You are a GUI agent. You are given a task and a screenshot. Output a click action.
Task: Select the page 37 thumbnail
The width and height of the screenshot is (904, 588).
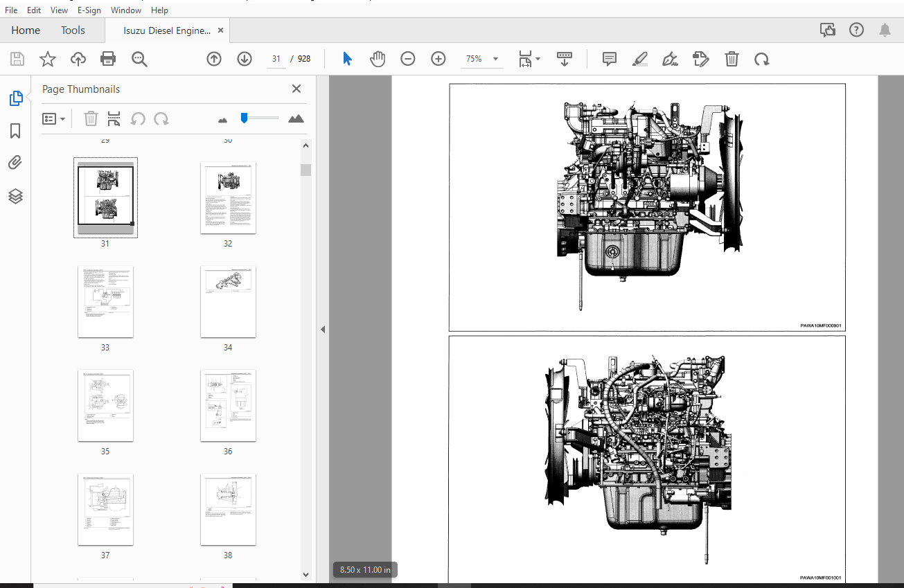click(x=105, y=509)
